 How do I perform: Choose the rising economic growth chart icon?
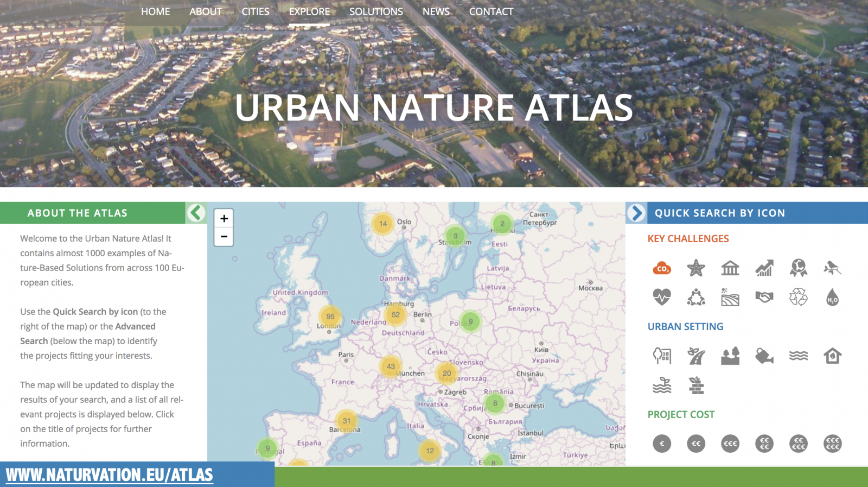(x=764, y=268)
